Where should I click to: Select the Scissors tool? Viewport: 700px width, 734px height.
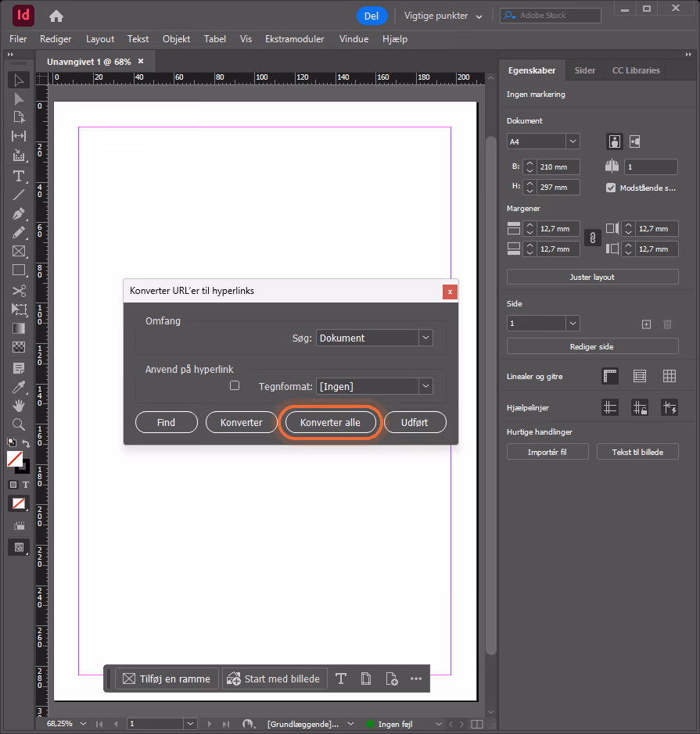pos(19,291)
